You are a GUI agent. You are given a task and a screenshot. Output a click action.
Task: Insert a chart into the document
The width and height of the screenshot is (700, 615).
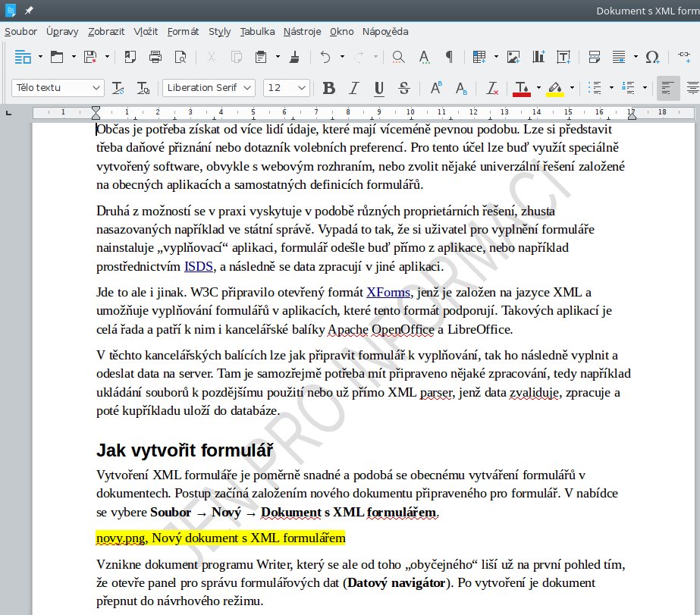(x=538, y=57)
